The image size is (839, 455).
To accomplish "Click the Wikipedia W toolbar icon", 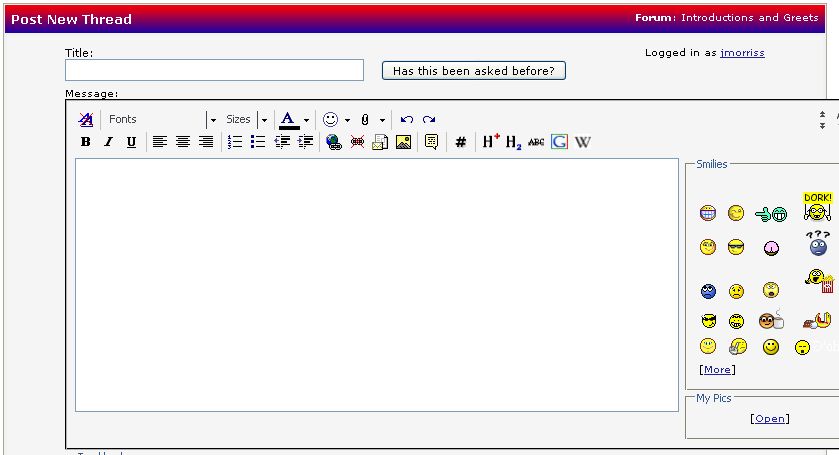I will [x=583, y=142].
